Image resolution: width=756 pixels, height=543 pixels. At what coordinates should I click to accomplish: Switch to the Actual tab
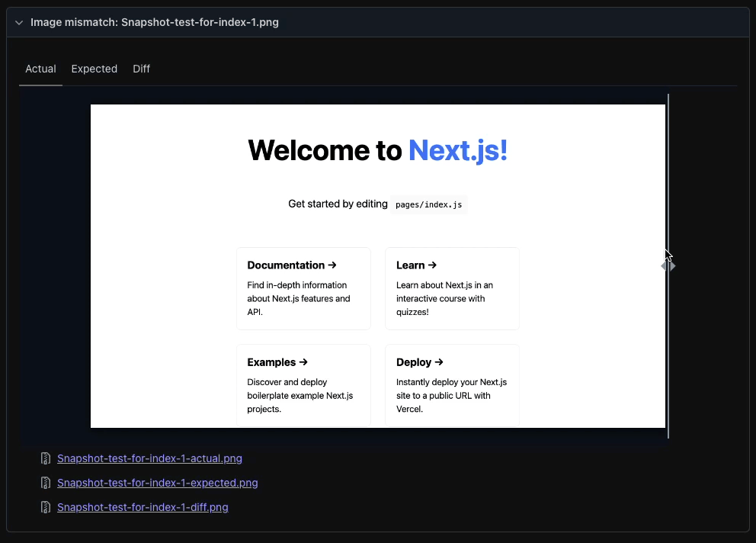click(x=40, y=69)
